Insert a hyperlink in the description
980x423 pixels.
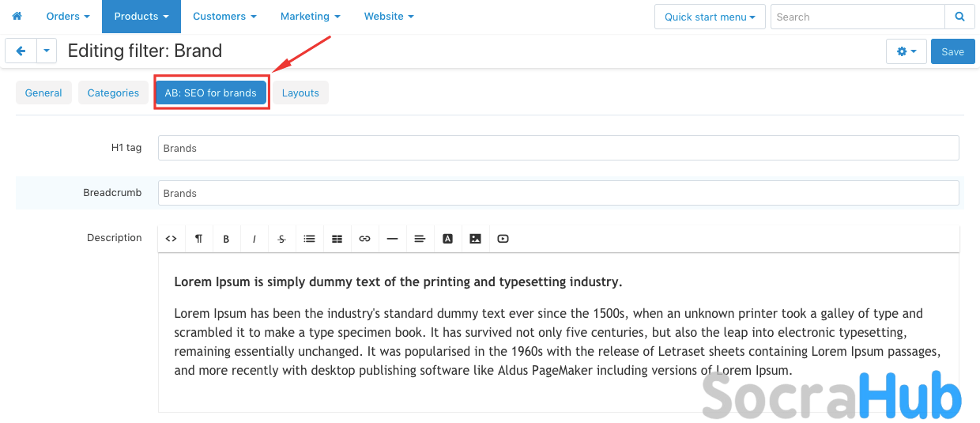pyautogui.click(x=364, y=239)
